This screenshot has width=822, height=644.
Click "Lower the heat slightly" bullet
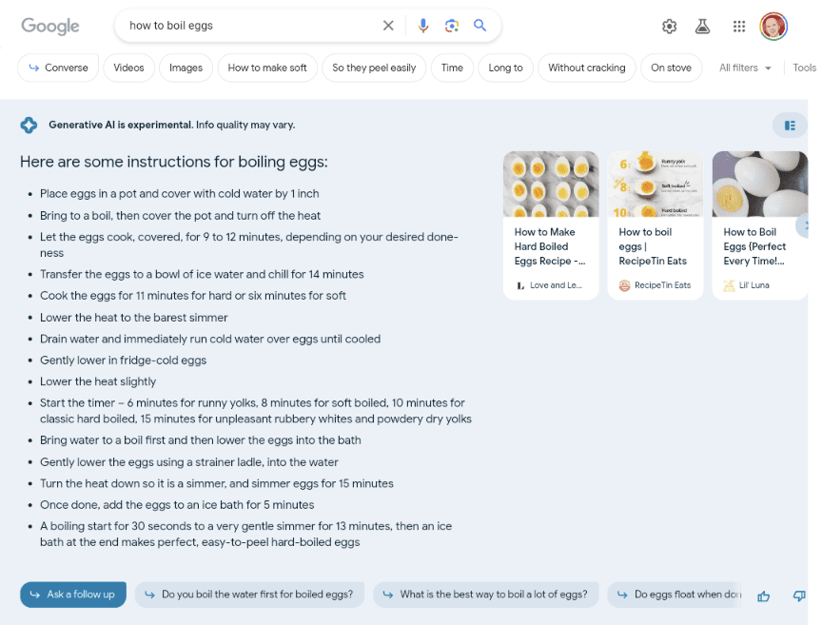point(98,382)
